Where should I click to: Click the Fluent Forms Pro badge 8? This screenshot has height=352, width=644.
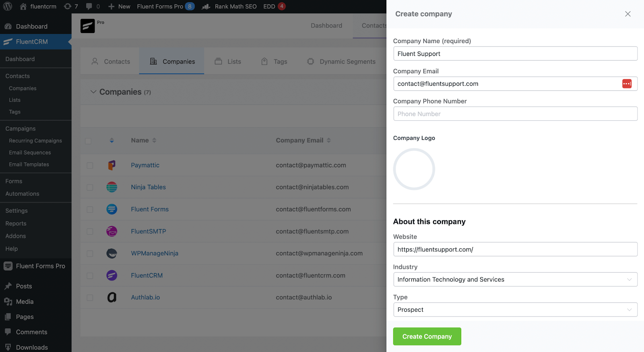coord(190,6)
